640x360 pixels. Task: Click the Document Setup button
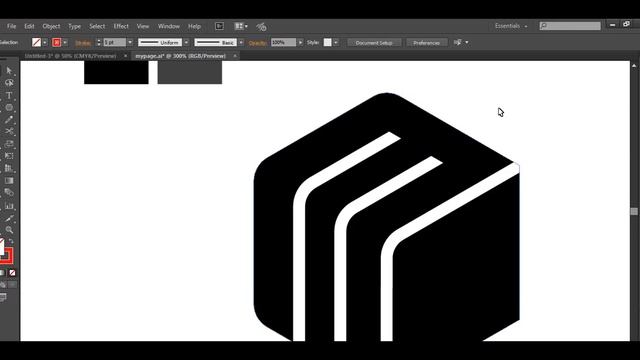pos(374,43)
